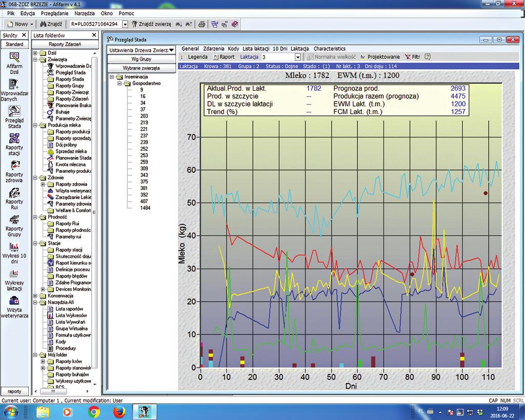Open the Filtr tool in the chart toolbar
Screen dimensions: 525x420
pyautogui.click(x=413, y=57)
